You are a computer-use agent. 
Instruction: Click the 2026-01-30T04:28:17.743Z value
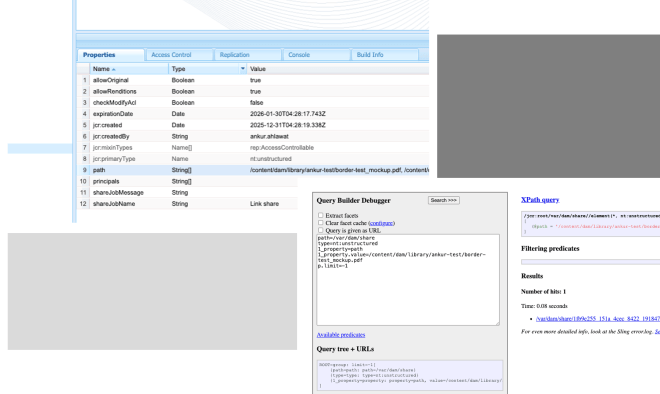(x=287, y=114)
